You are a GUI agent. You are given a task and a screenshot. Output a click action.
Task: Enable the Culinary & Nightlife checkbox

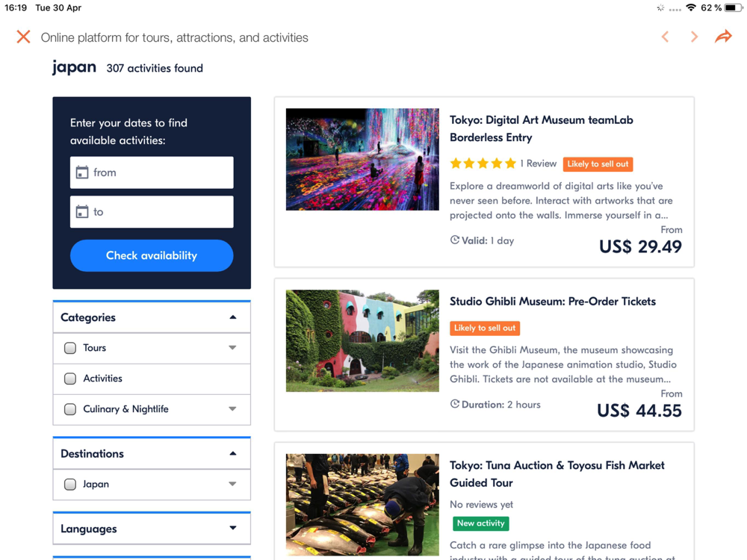pyautogui.click(x=70, y=409)
